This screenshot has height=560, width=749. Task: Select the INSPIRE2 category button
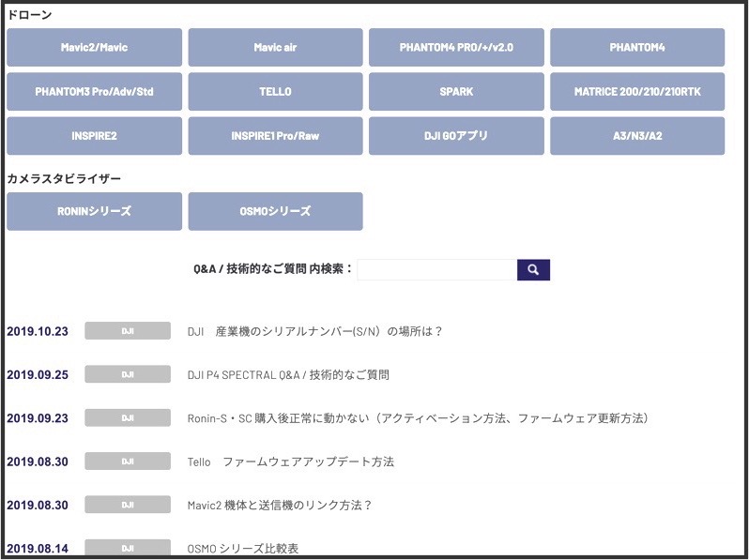tap(94, 136)
